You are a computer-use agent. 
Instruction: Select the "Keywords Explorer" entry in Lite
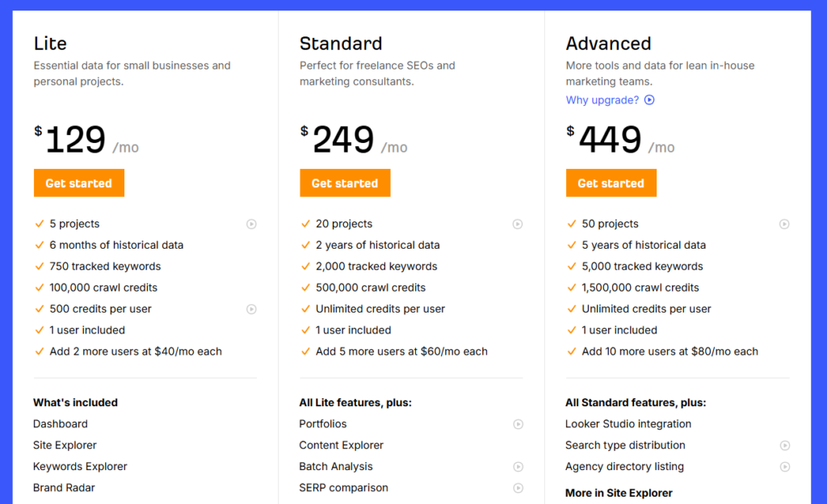(80, 467)
